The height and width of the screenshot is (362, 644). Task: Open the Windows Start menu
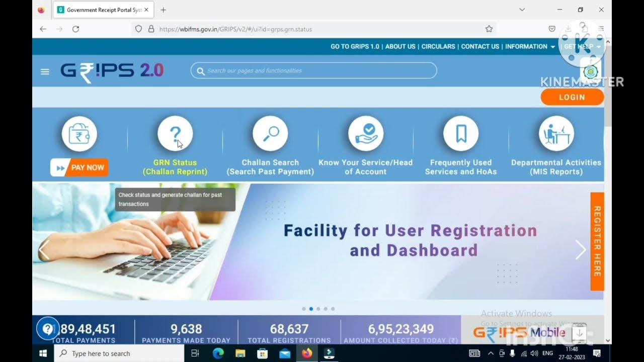(43, 353)
